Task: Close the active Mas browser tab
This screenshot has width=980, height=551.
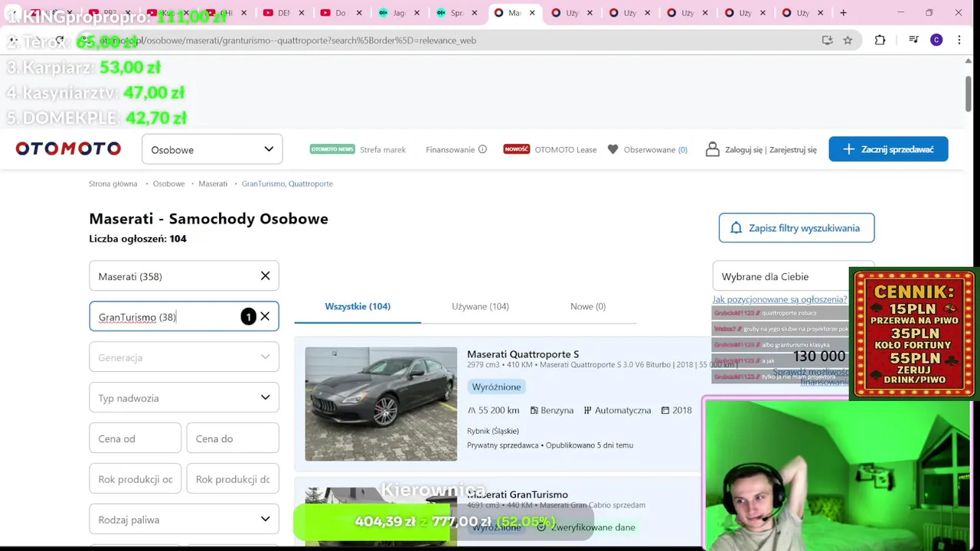Action: [x=532, y=13]
